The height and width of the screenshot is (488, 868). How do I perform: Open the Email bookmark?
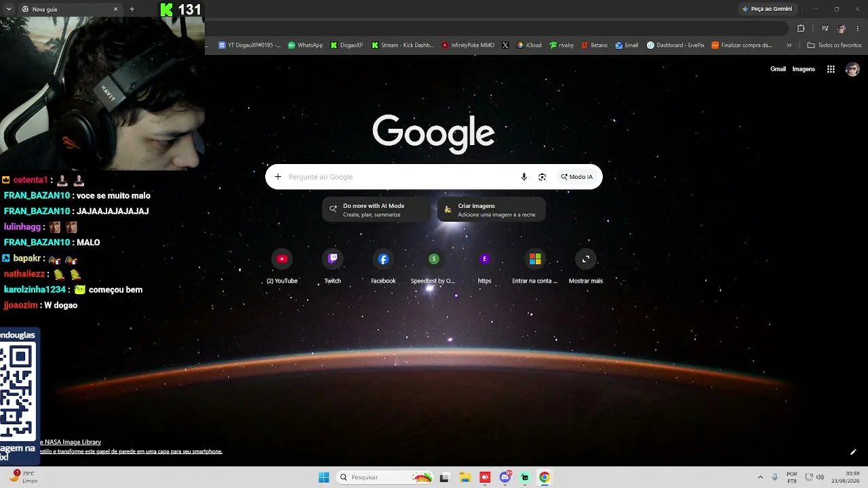(627, 45)
